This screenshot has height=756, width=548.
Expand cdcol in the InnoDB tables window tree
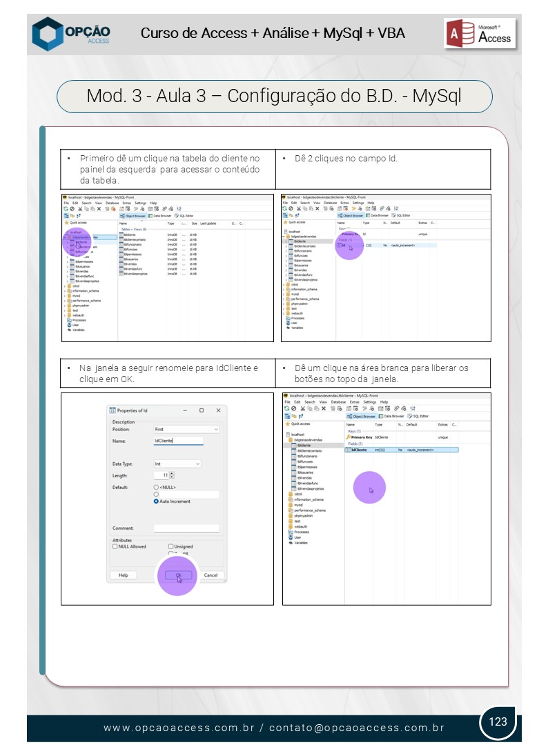(x=65, y=286)
